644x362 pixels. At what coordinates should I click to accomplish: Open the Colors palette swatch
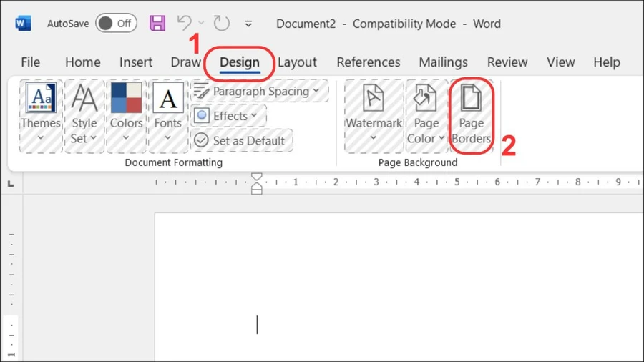pos(126,98)
